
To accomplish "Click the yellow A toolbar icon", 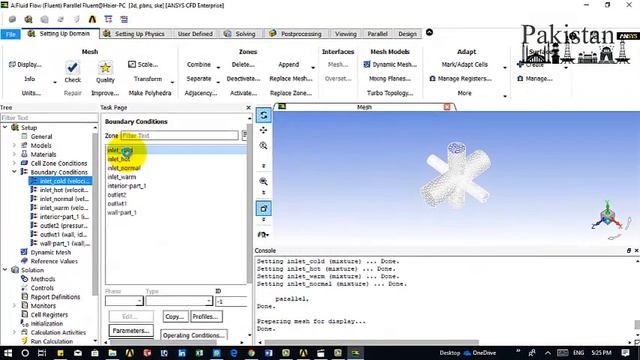I will click(92, 19).
